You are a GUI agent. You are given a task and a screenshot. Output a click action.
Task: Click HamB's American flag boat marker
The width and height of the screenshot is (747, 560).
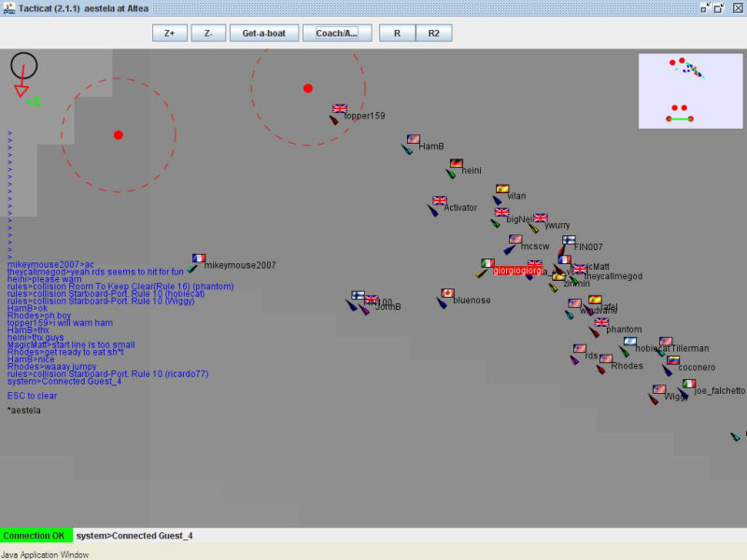pos(413,141)
